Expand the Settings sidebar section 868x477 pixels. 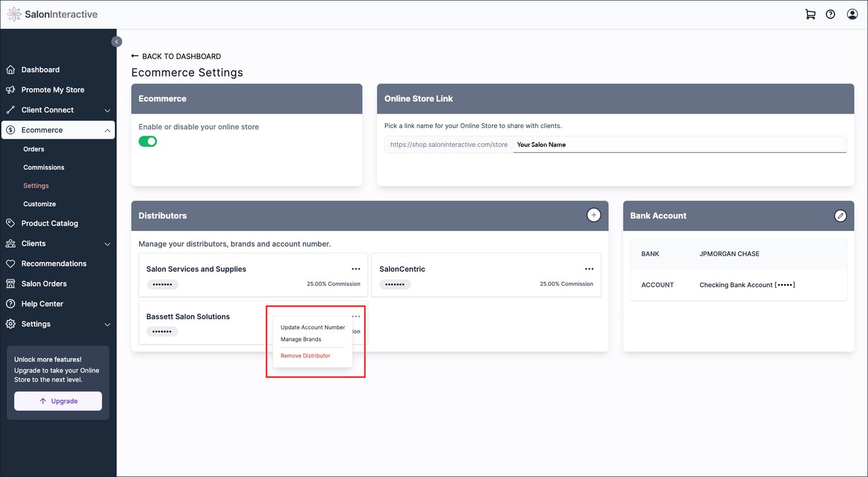click(x=107, y=324)
